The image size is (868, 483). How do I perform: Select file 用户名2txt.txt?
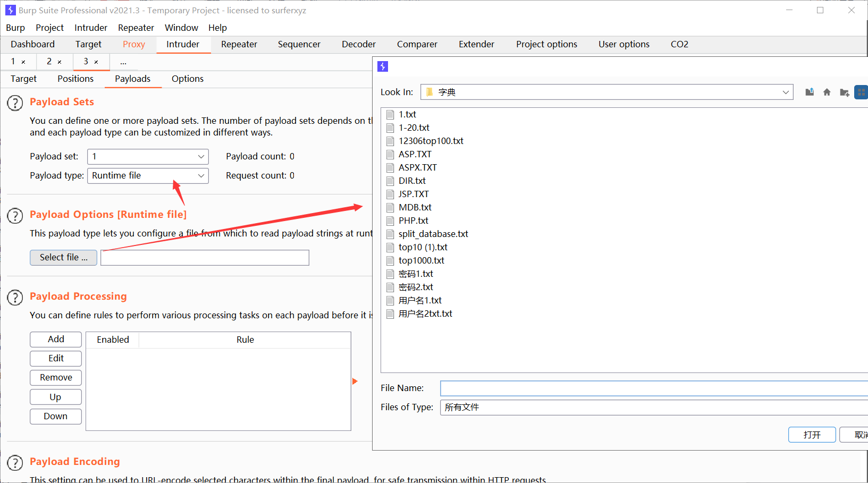[425, 313]
